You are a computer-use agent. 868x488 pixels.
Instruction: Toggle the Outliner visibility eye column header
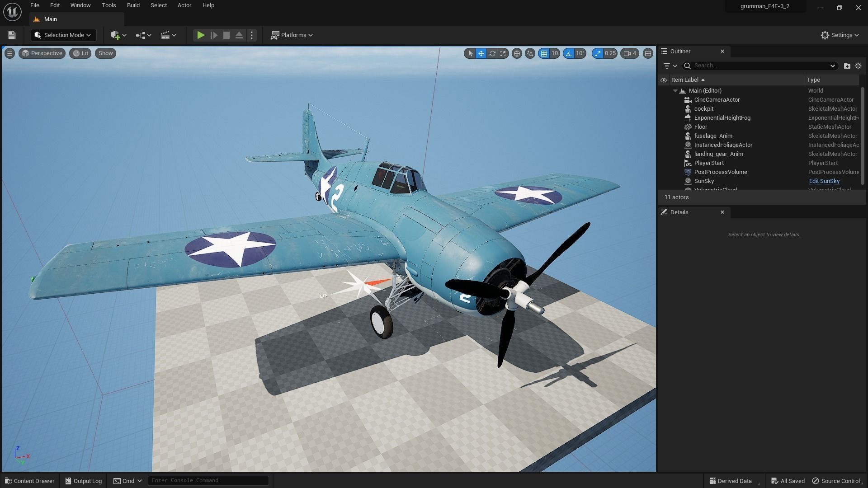664,80
